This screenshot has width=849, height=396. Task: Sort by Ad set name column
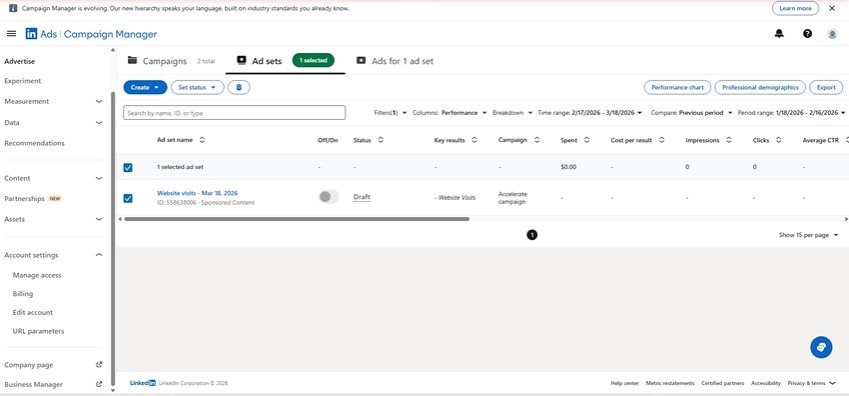[x=202, y=140]
